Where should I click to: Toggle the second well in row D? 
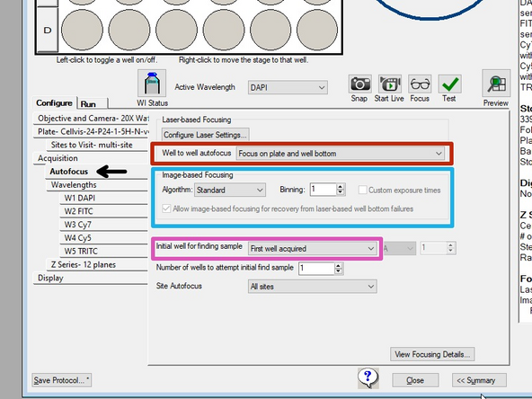pos(129,30)
